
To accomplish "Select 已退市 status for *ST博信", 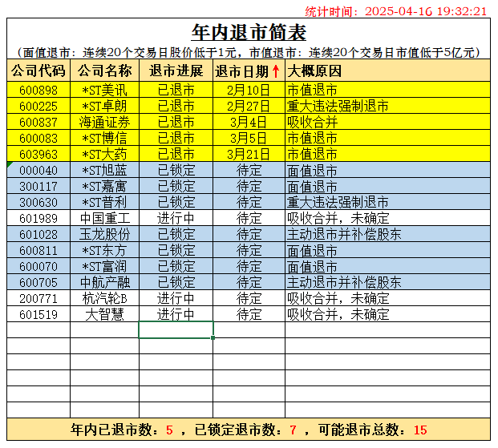I will tap(176, 138).
